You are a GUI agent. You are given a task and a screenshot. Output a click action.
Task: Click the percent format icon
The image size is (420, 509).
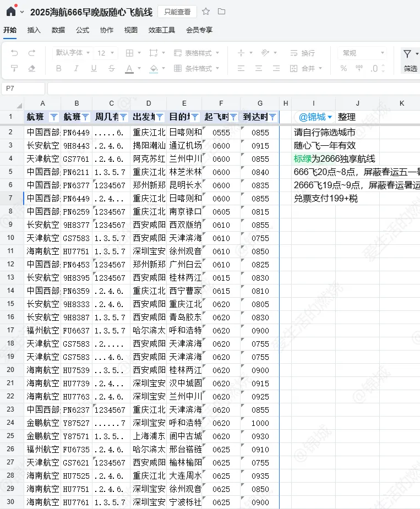[343, 68]
